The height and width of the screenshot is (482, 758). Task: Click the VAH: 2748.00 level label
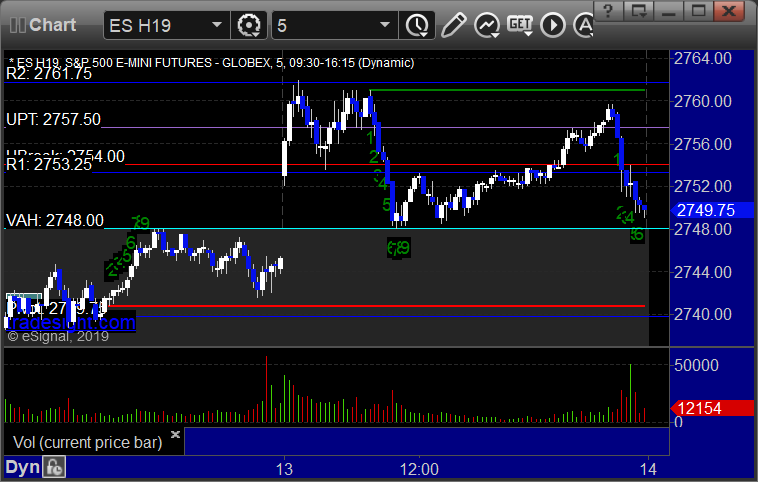pyautogui.click(x=55, y=220)
